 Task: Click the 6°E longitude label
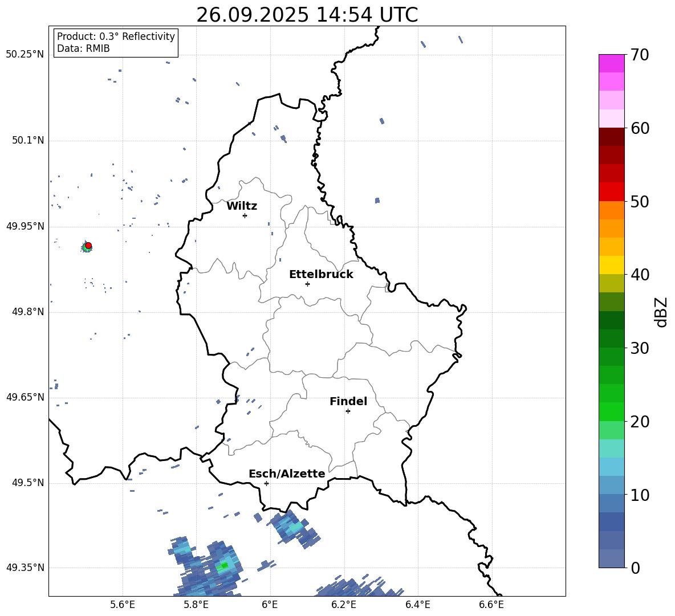pos(270,605)
